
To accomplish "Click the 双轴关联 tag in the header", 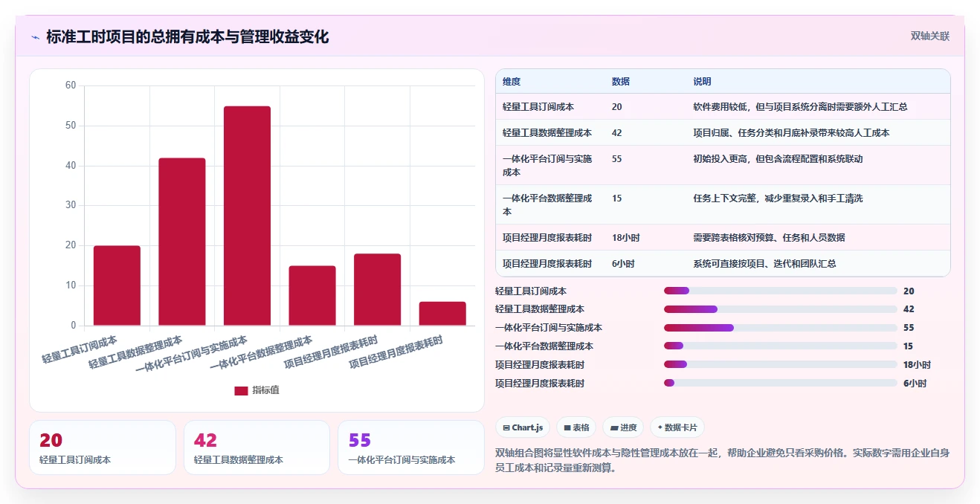I will point(930,36).
